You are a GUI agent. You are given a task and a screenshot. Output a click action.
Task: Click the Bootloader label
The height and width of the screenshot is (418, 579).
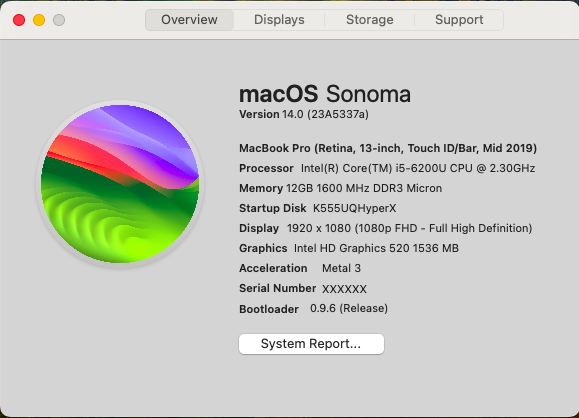269,309
